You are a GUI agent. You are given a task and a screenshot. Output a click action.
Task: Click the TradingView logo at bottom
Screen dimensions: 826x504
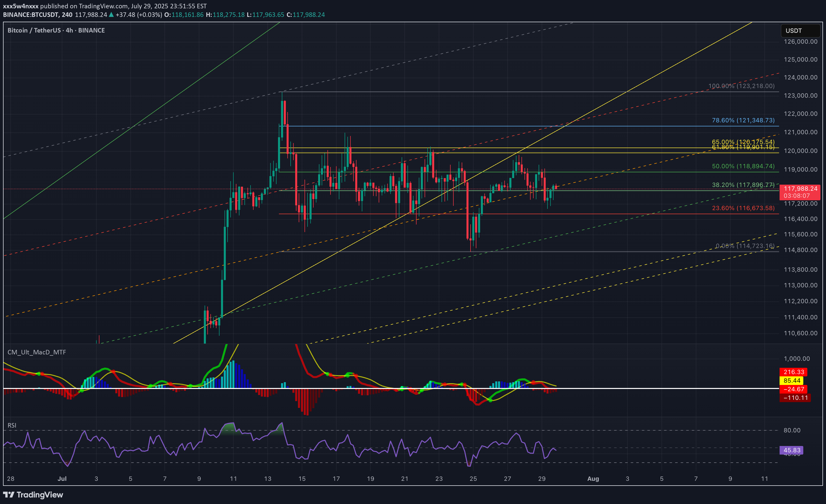pos(33,495)
